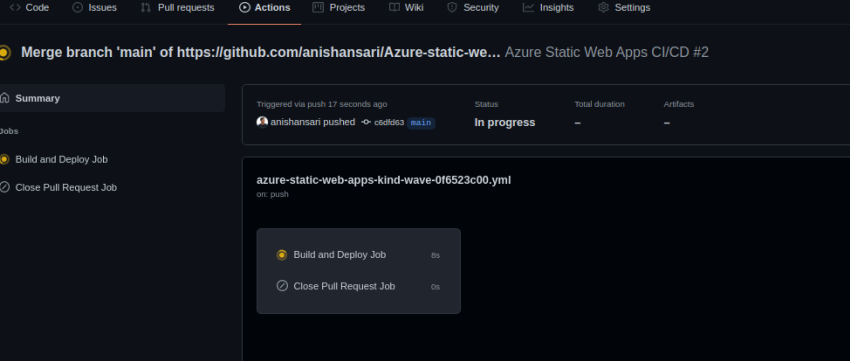850x361 pixels.
Task: Click the skipped icon in the graph's Close Pull Request Job
Action: click(x=282, y=286)
